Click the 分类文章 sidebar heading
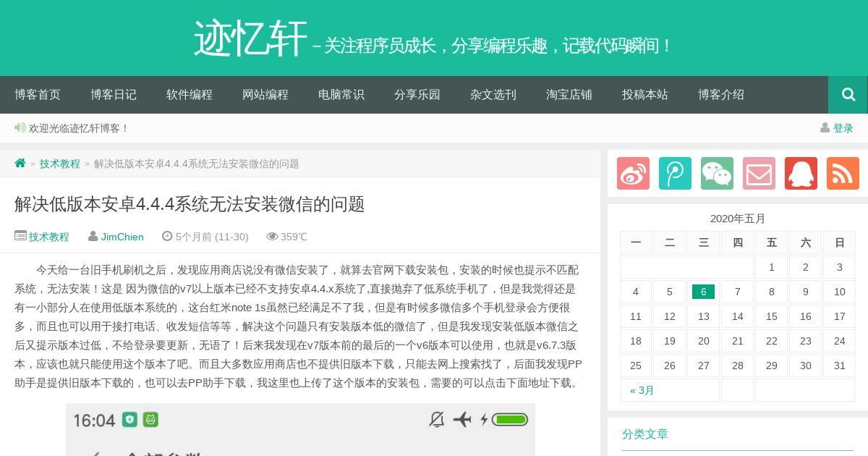The height and width of the screenshot is (456, 868). click(x=645, y=434)
